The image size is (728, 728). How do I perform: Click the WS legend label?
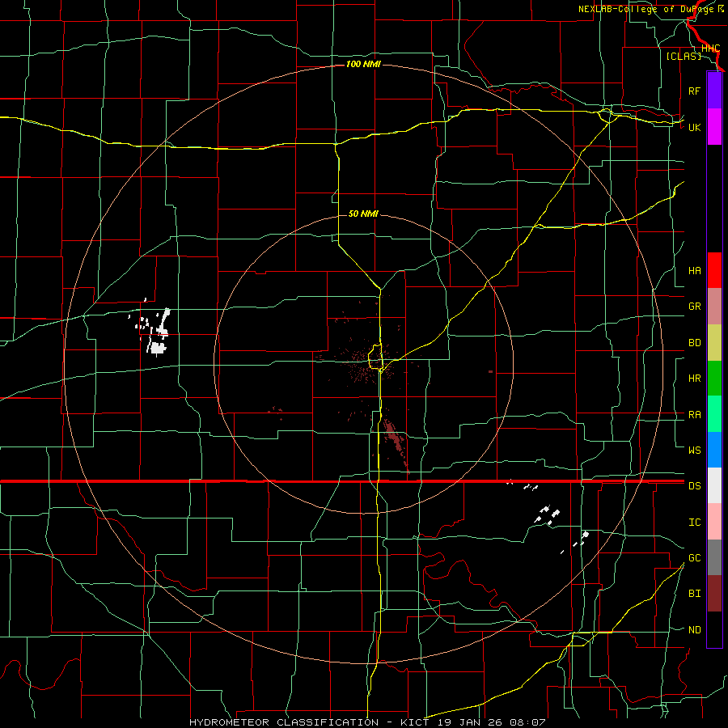pyautogui.click(x=694, y=451)
